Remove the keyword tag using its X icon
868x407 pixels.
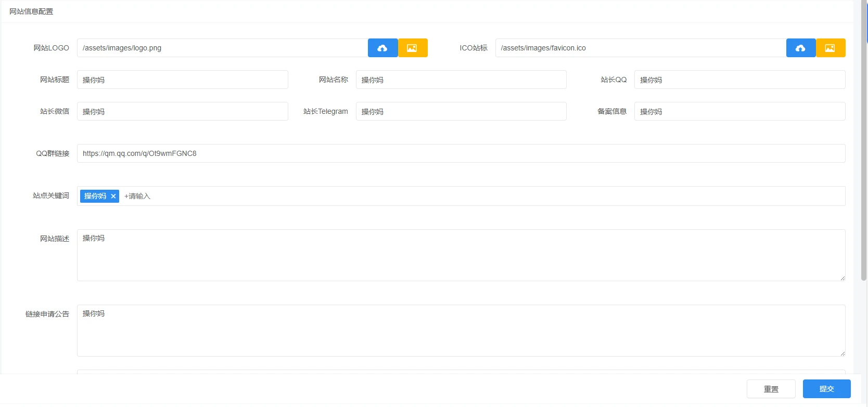[113, 196]
